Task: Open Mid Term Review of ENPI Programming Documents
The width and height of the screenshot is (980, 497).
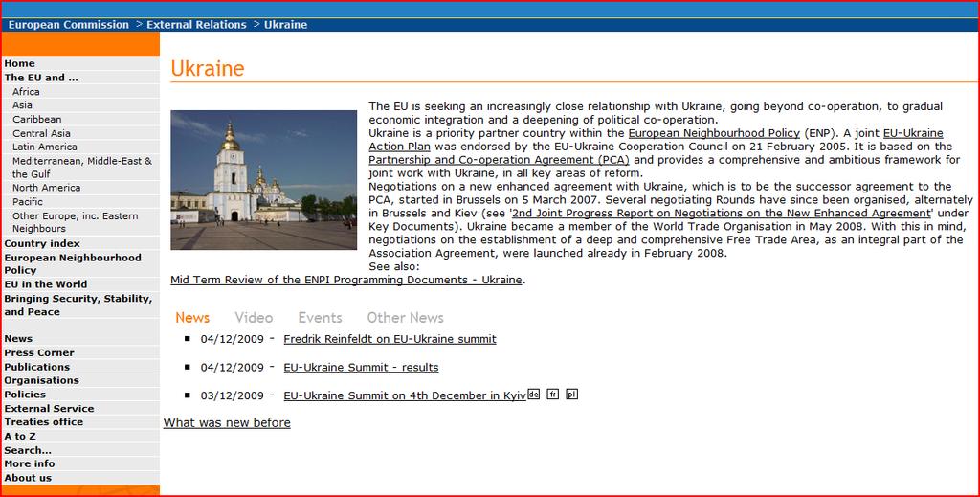Action: click(346, 280)
